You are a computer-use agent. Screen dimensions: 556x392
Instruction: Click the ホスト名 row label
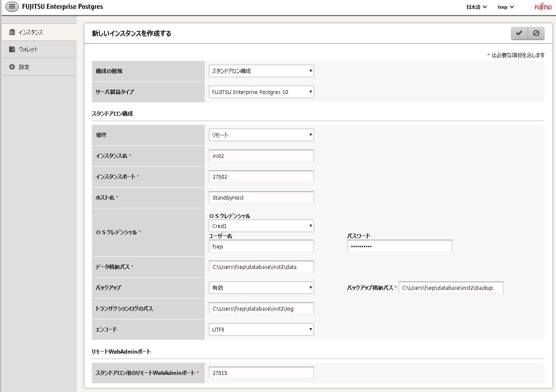[x=105, y=197]
